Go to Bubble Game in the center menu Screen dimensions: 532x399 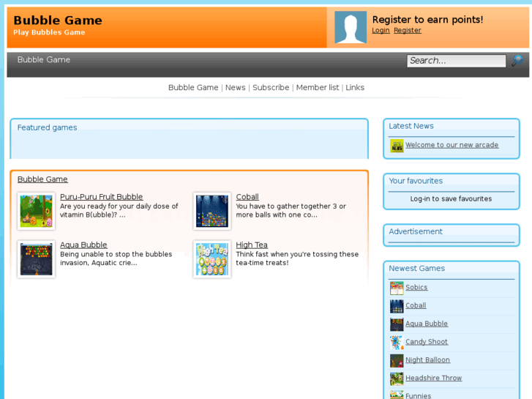point(193,88)
